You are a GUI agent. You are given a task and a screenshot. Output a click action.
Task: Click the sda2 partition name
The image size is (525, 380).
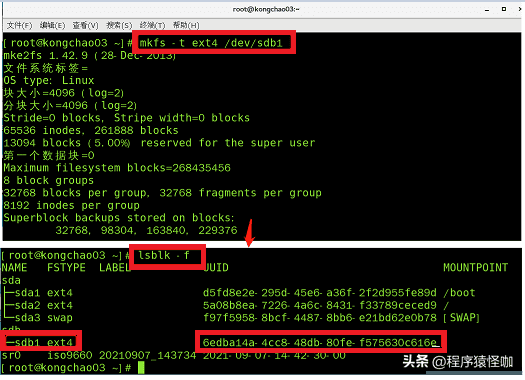pyautogui.click(x=27, y=305)
